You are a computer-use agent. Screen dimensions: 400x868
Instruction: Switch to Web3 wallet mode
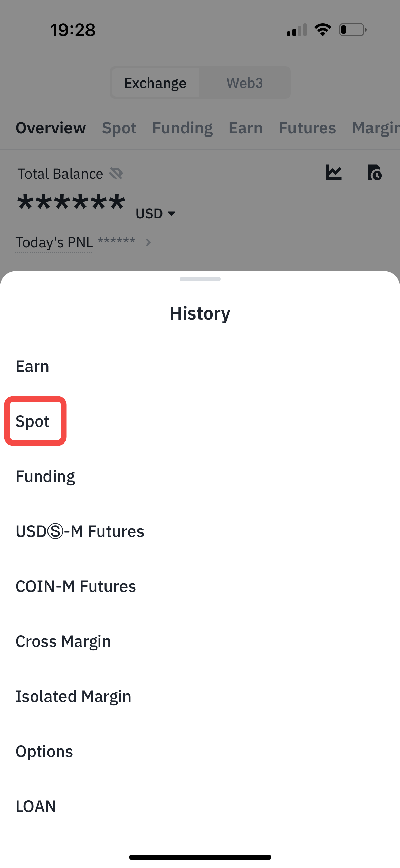[245, 83]
